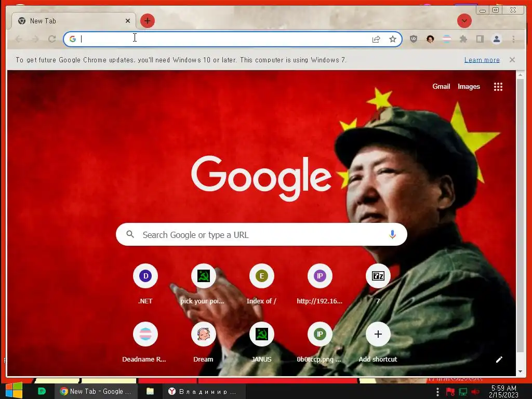Start voice search with the microphone
This screenshot has height=399, width=532.
[x=392, y=234]
